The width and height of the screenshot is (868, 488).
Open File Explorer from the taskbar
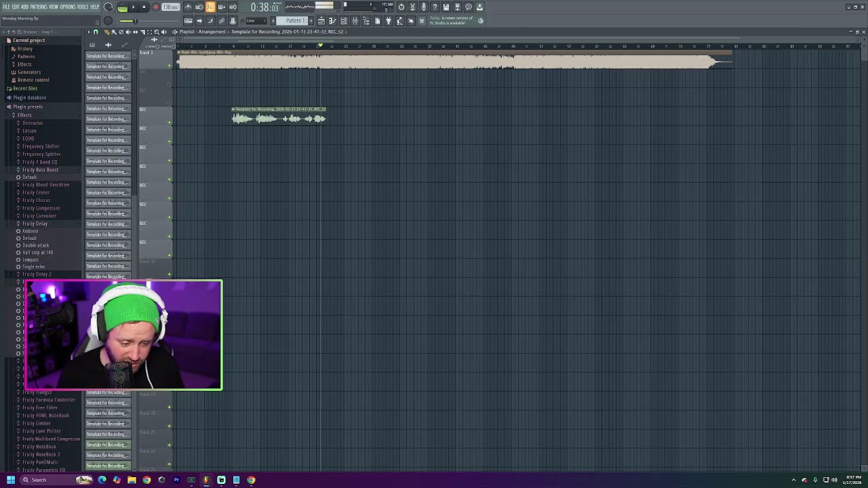tap(132, 480)
